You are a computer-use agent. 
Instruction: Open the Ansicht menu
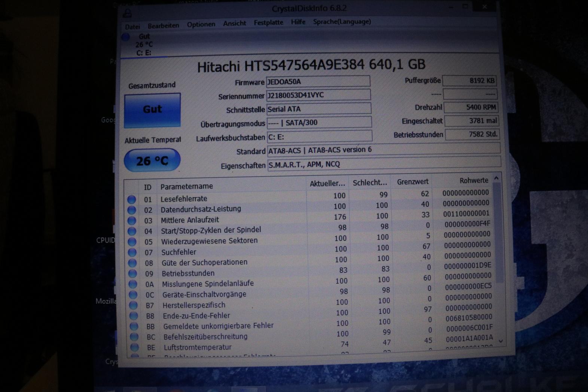pos(234,23)
